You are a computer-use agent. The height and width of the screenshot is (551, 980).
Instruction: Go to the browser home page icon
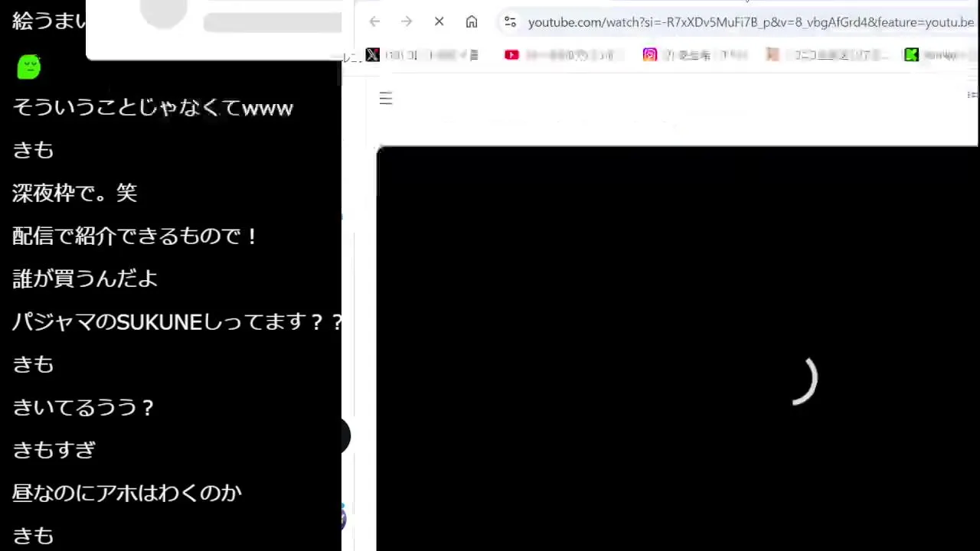point(472,22)
